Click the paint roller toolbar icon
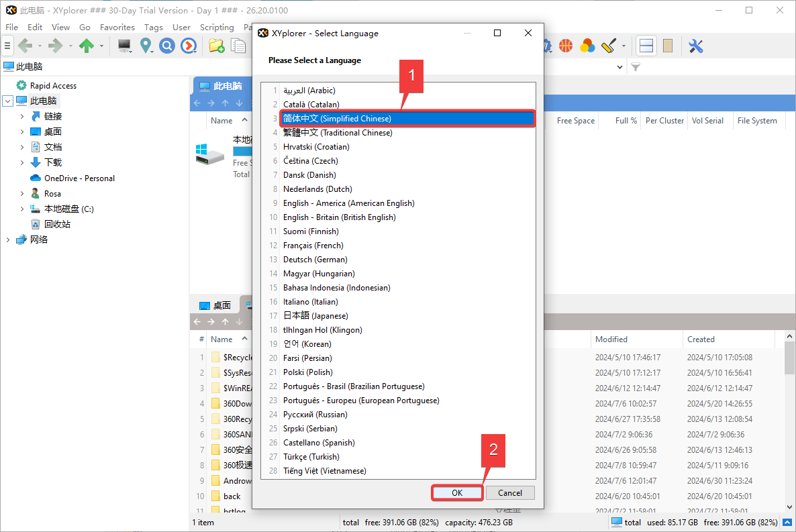Viewport: 796px width, 532px height. pyautogui.click(x=608, y=46)
